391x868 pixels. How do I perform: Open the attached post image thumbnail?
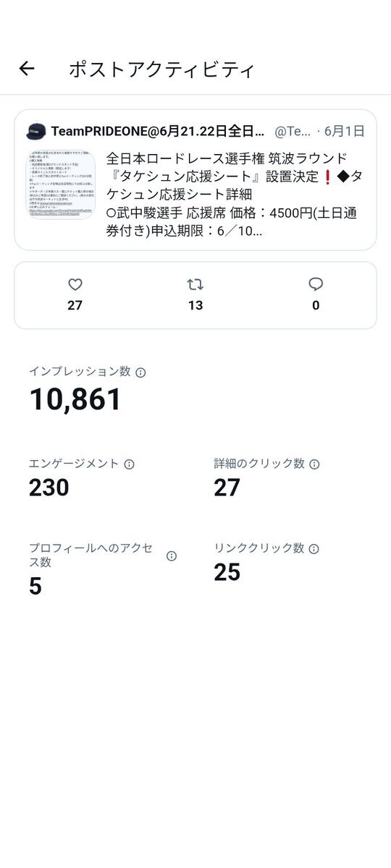(x=61, y=194)
